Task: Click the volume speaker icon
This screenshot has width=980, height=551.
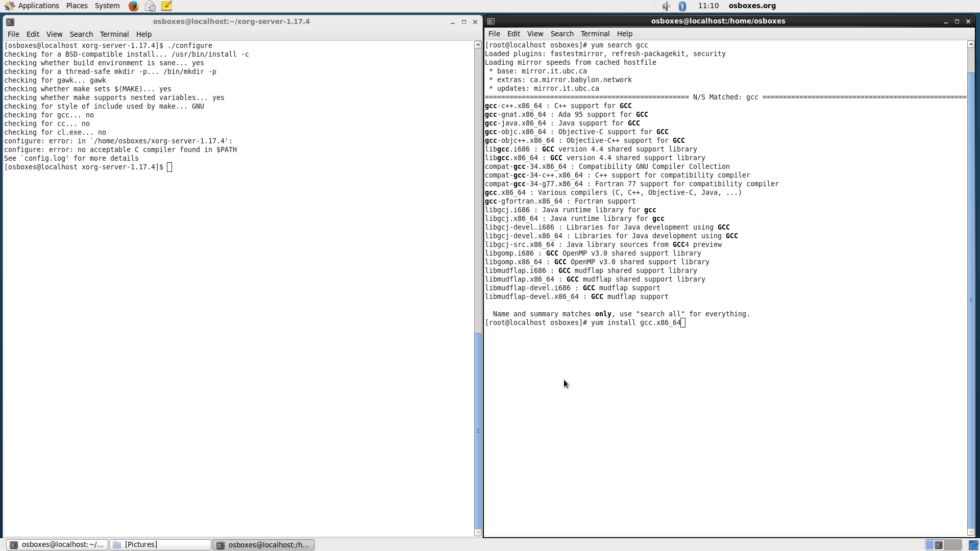Action: click(x=666, y=6)
